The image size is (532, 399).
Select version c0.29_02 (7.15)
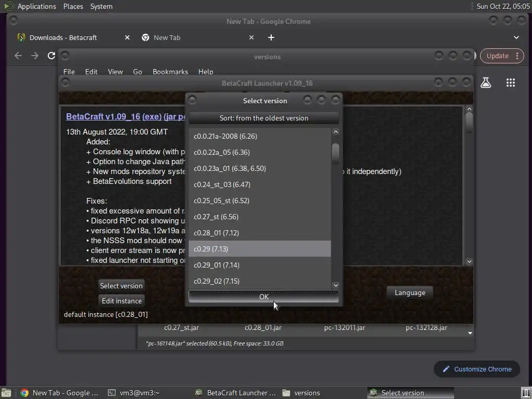260,281
